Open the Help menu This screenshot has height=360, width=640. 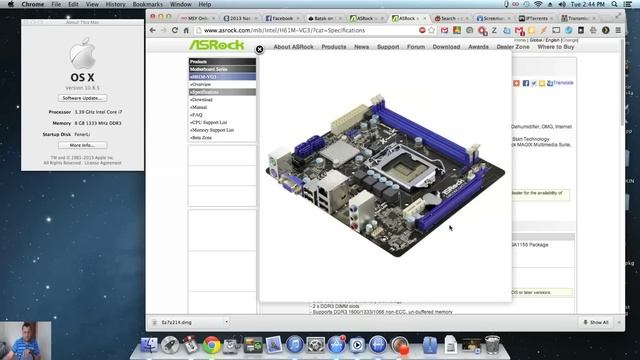point(204,4)
